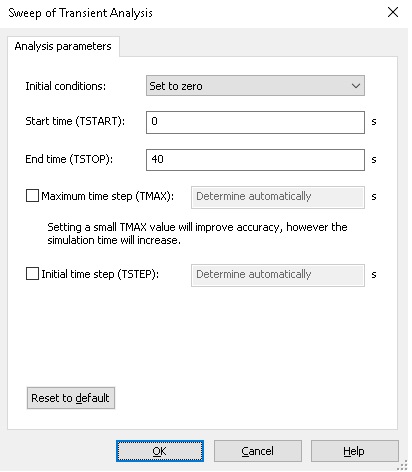412x472 pixels.
Task: Click the Reset to default button
Action: point(71,398)
